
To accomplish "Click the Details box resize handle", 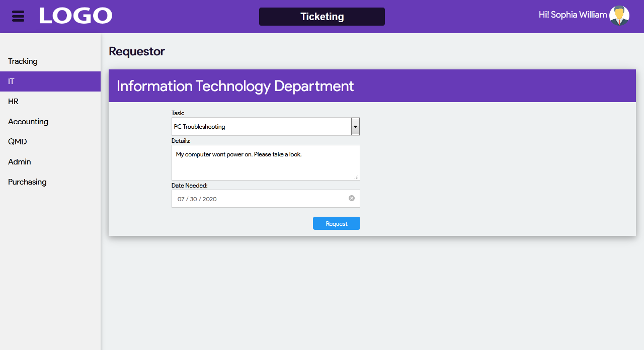I will coord(357,177).
